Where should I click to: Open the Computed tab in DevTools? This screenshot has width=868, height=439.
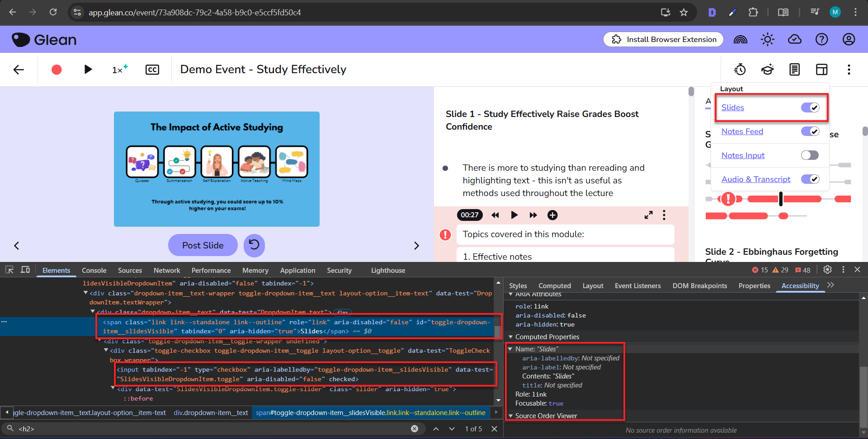pyautogui.click(x=554, y=286)
